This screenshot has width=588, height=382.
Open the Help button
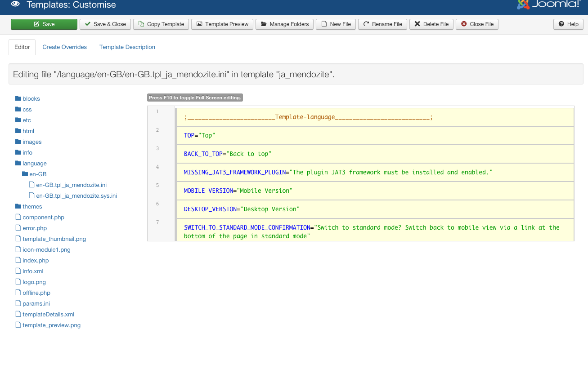point(568,24)
